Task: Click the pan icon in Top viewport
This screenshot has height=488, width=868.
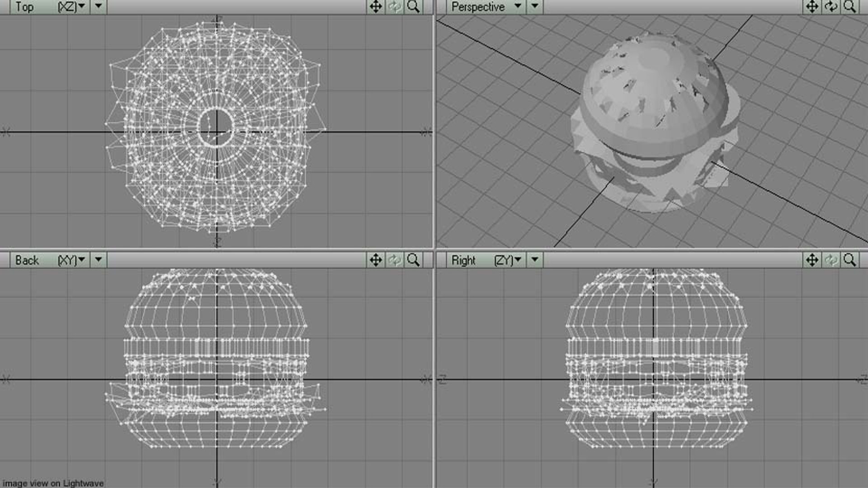Action: (376, 6)
